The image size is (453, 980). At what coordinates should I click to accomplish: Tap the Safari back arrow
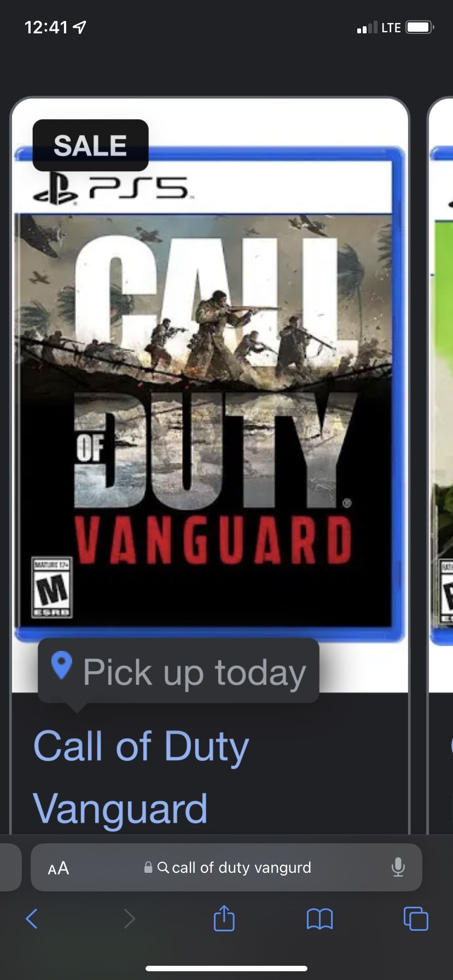32,919
